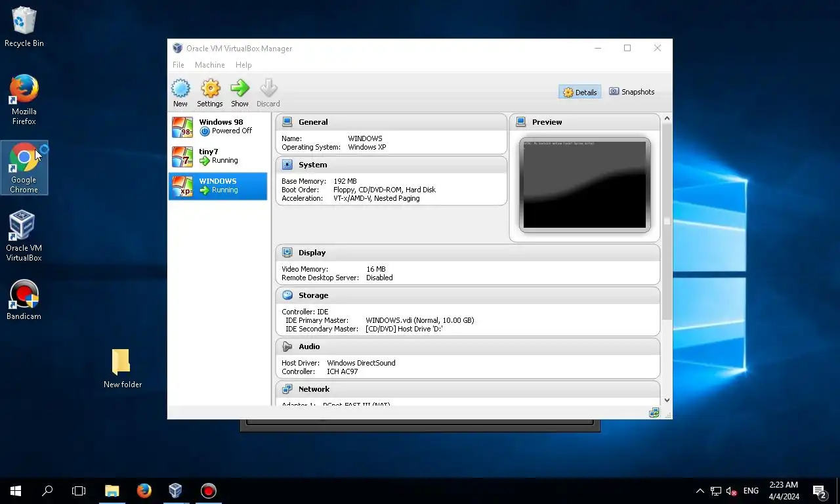
Task: Click the 'WINDOWS.vdi (Normal, 10.00 GB)' value
Action: pos(420,320)
